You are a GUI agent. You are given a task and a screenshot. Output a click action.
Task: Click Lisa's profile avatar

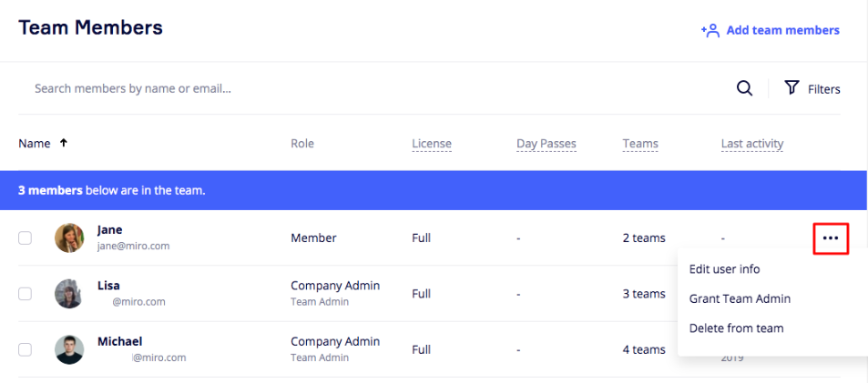69,294
